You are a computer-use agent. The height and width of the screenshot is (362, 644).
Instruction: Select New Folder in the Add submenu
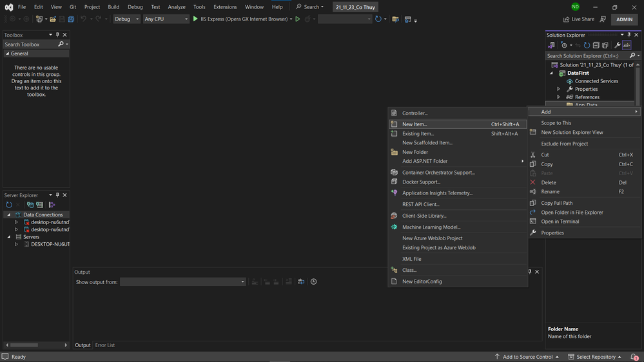458,152
